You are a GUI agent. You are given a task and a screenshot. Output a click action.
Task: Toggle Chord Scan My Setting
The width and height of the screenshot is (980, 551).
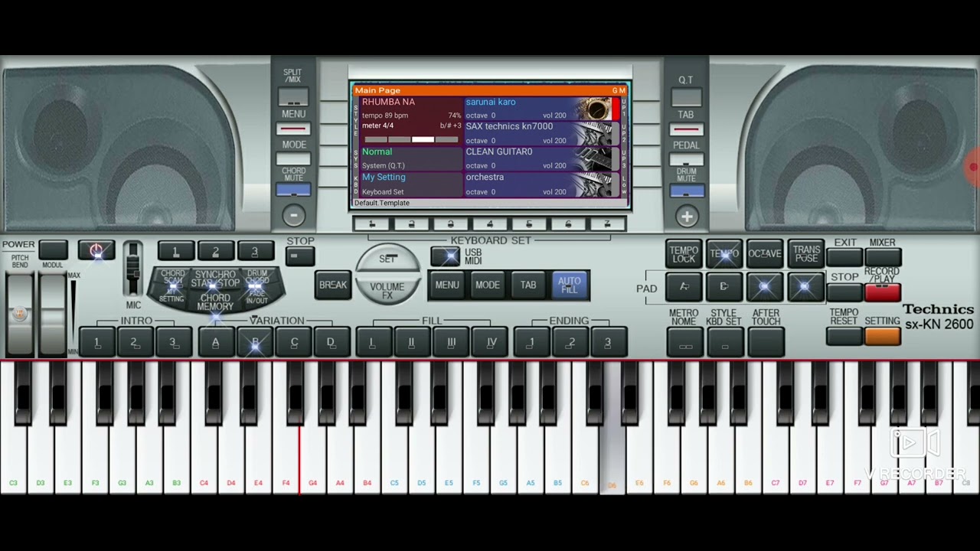(172, 285)
